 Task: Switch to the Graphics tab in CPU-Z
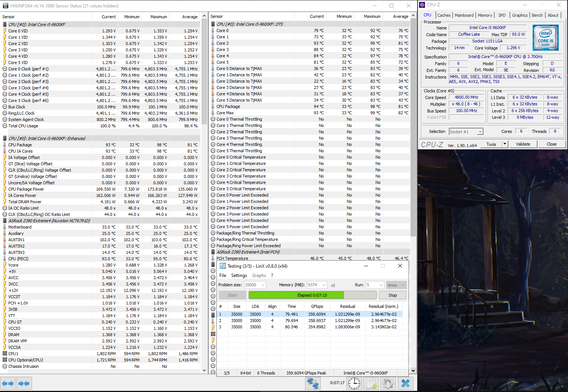click(520, 15)
